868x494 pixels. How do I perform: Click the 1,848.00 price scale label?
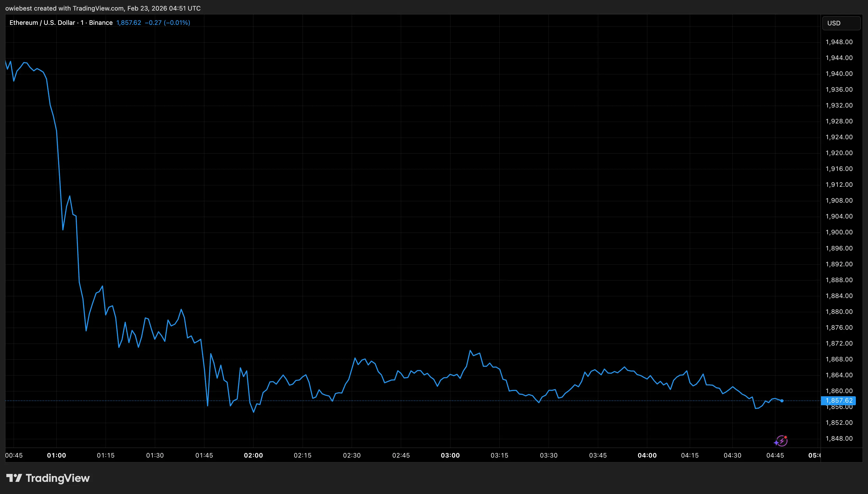point(839,438)
